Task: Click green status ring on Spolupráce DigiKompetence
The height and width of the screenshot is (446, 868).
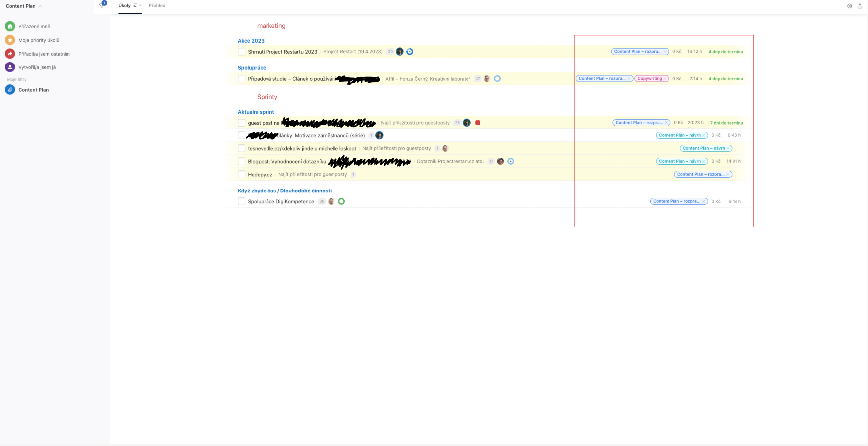Action: (x=341, y=201)
